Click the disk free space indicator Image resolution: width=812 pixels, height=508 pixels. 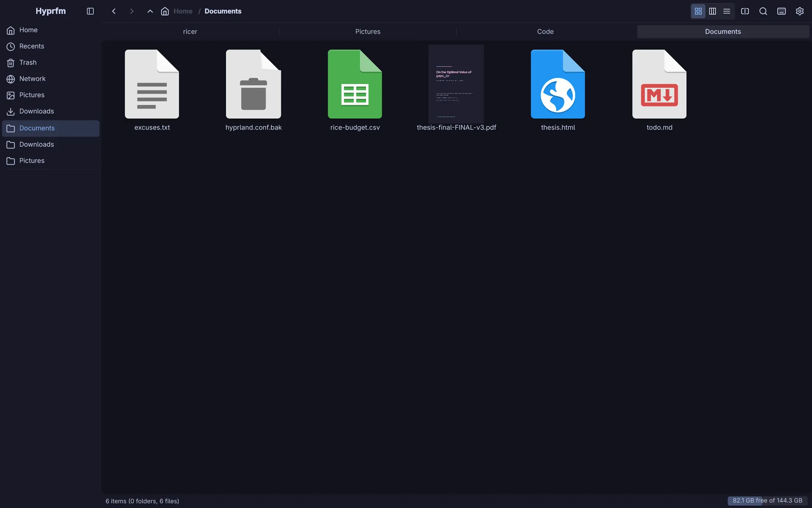coord(767,501)
